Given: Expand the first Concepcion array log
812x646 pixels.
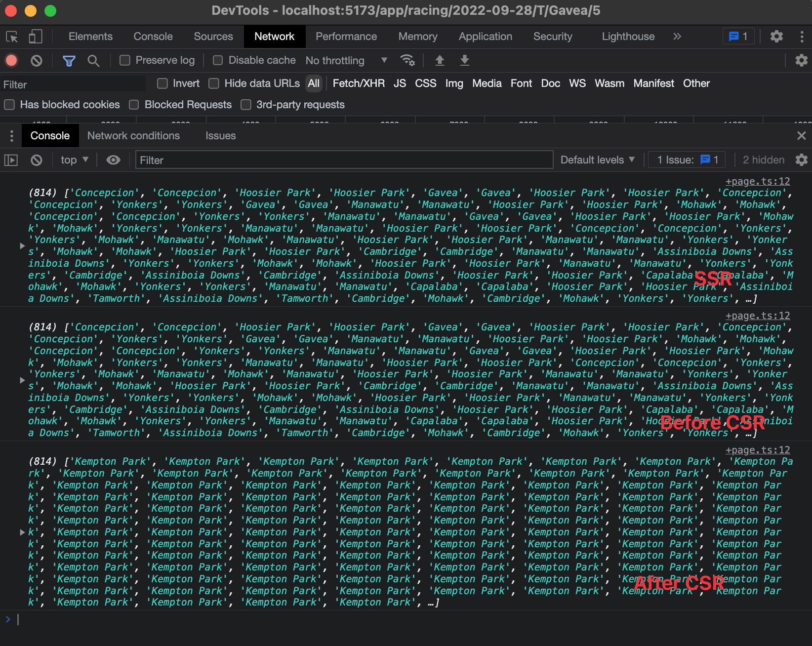Looking at the screenshot, I should click(22, 246).
